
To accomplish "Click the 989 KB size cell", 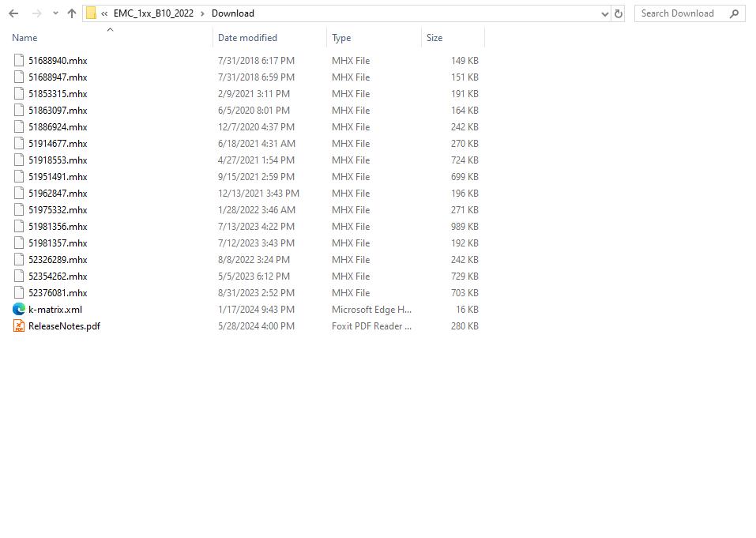I will [465, 226].
